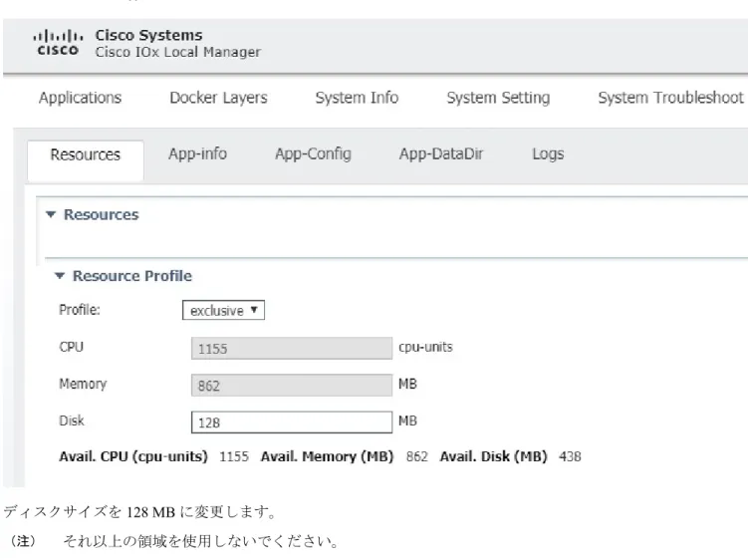Click the Avail. CPU value 1155

point(234,456)
